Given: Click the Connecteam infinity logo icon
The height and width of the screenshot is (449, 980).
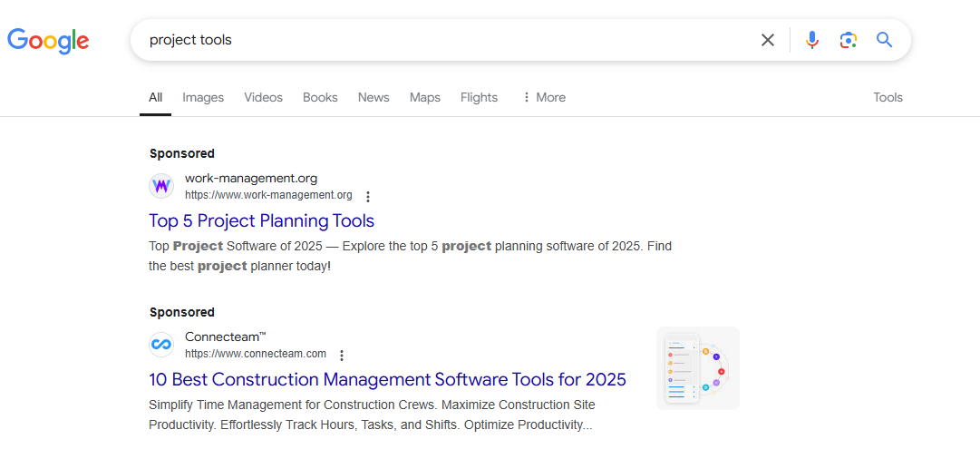Looking at the screenshot, I should click(161, 345).
